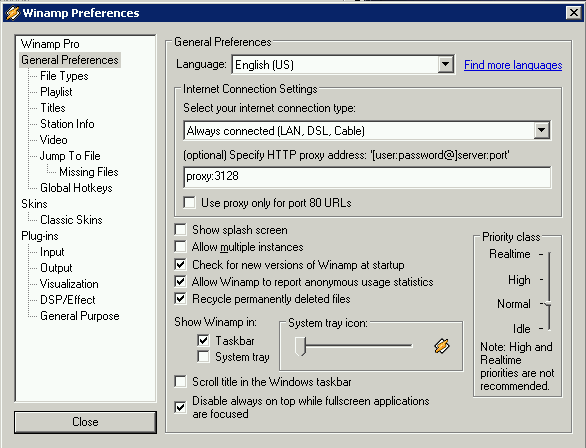
Task: Open General Purpose plug-ins page
Action: pos(80,316)
